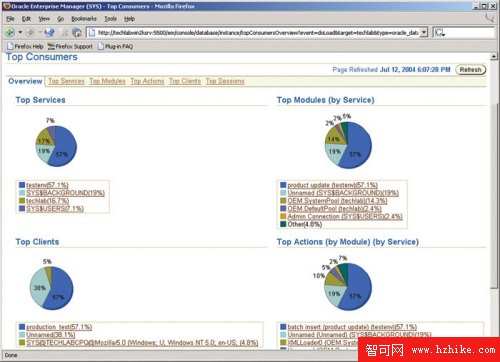Click the search engine icon
The height and width of the screenshot is (362, 500).
point(439,32)
